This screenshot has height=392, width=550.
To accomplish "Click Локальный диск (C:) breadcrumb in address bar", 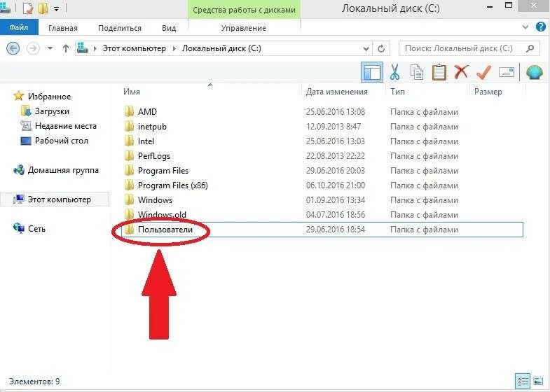I will [x=221, y=48].
